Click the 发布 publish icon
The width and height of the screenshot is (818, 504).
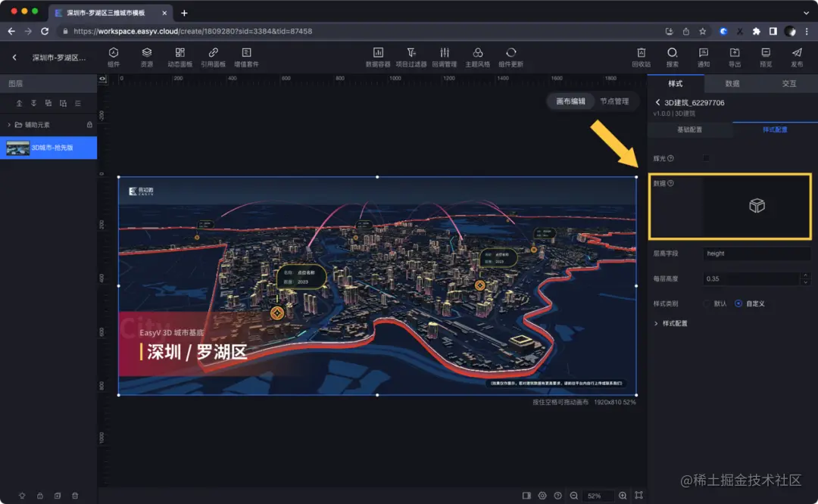(x=797, y=52)
